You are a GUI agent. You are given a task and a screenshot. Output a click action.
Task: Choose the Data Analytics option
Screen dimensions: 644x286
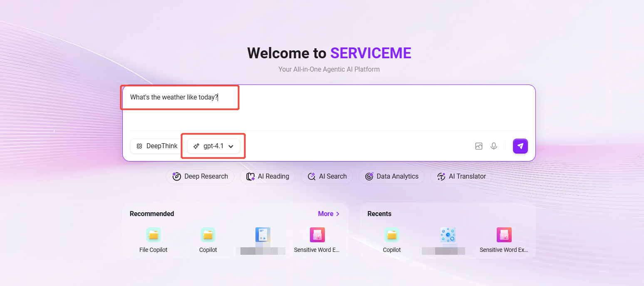(x=391, y=177)
